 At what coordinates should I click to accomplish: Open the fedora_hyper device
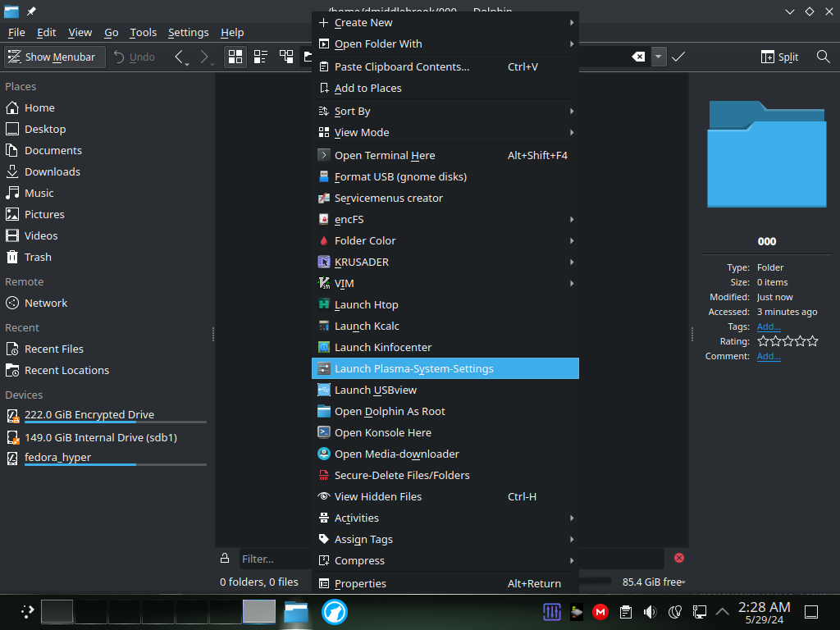pos(107,458)
